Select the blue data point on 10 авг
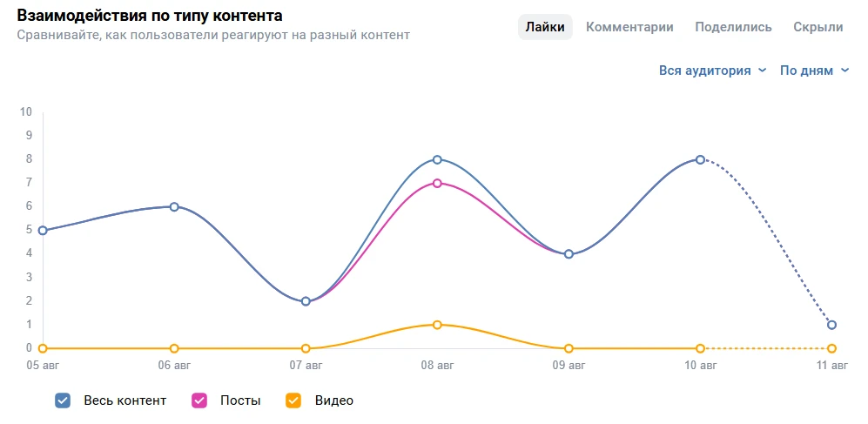The height and width of the screenshot is (424, 868). (700, 159)
